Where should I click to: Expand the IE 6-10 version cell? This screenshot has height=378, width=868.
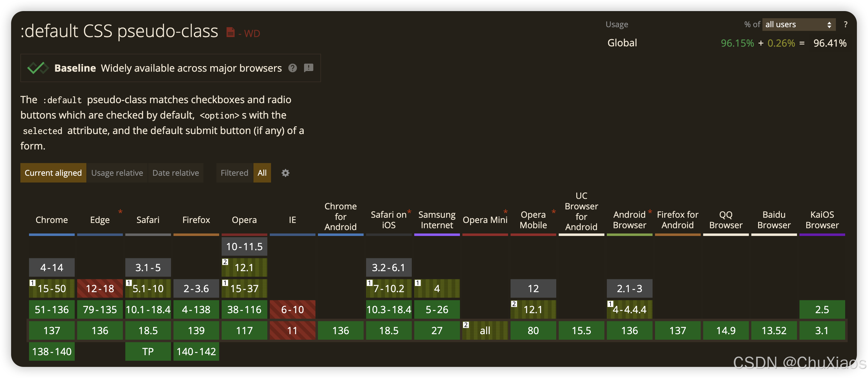click(292, 309)
